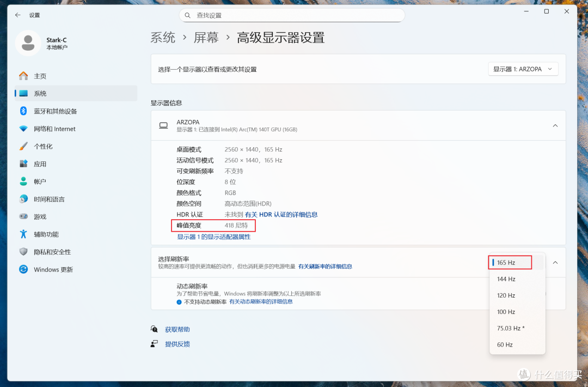Click 屏幕 in the breadcrumb
The height and width of the screenshot is (387, 588).
point(206,38)
